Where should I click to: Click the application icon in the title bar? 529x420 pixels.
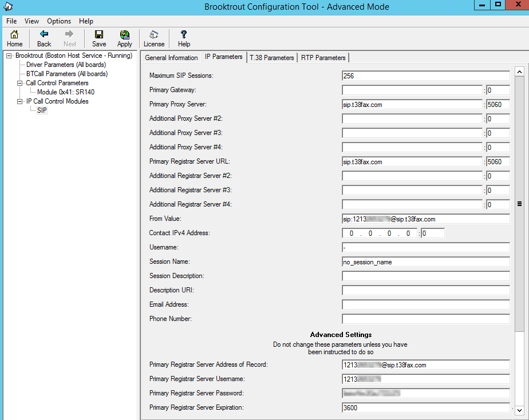[8, 6]
